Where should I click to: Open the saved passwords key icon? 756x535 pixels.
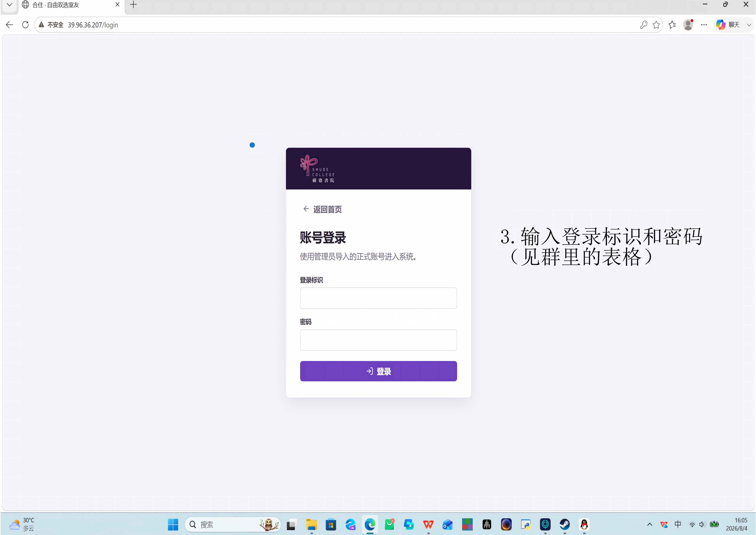[x=643, y=25]
